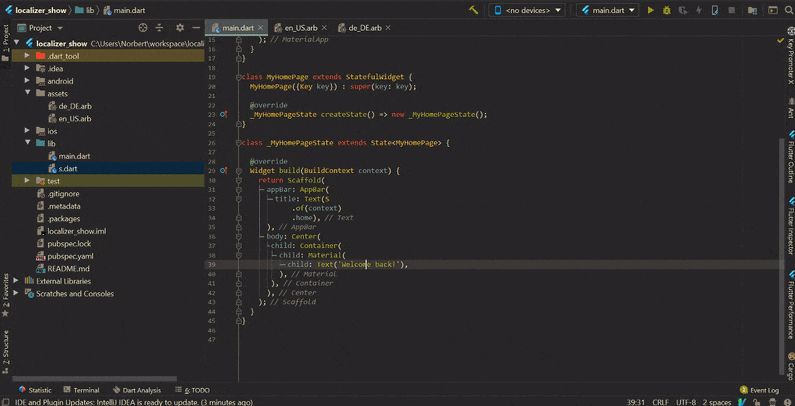This screenshot has height=406, width=795.
Task: Open the TODO tool window
Action: click(x=193, y=390)
